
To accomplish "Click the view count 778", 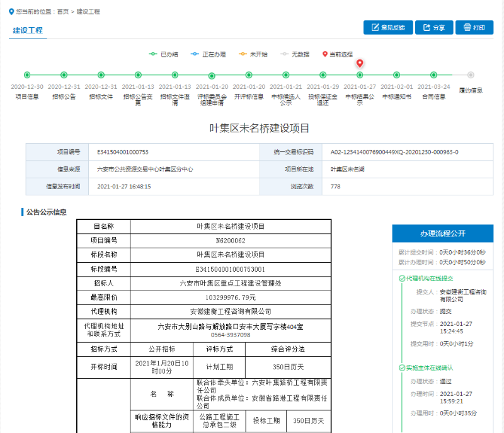I will coord(335,187).
